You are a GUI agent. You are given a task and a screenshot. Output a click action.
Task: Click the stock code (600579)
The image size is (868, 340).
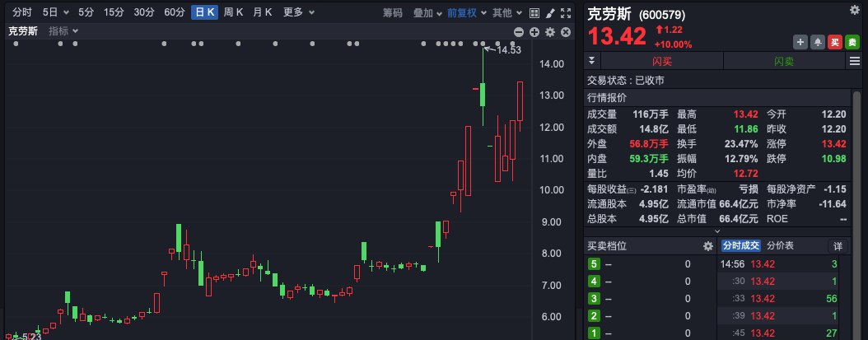[662, 15]
